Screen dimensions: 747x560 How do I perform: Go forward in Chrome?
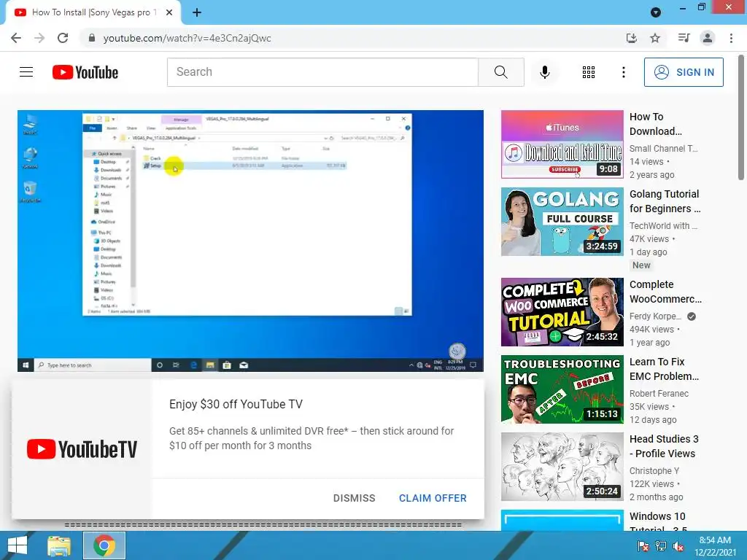39,38
